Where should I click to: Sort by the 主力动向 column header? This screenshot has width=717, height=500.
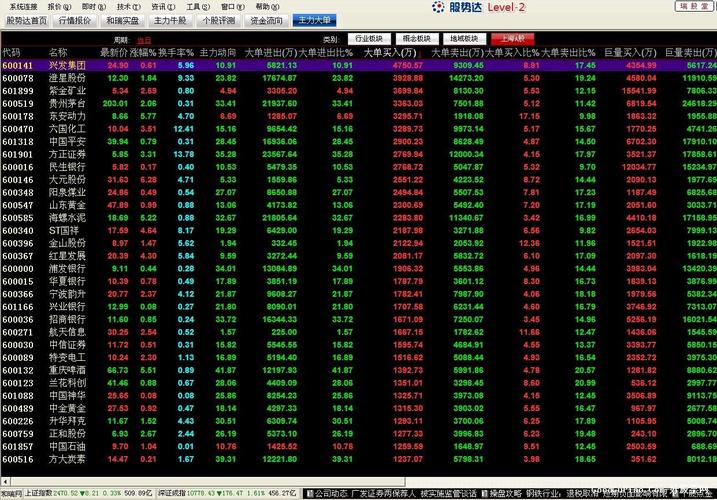218,53
